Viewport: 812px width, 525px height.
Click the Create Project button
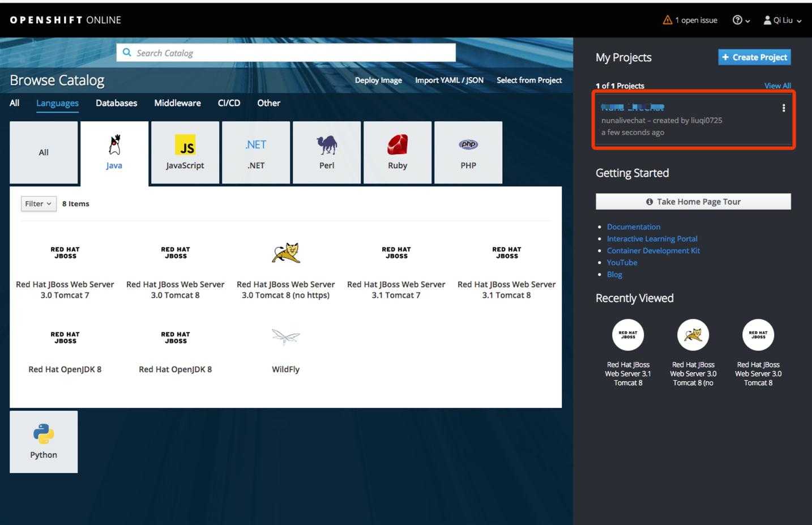click(754, 57)
